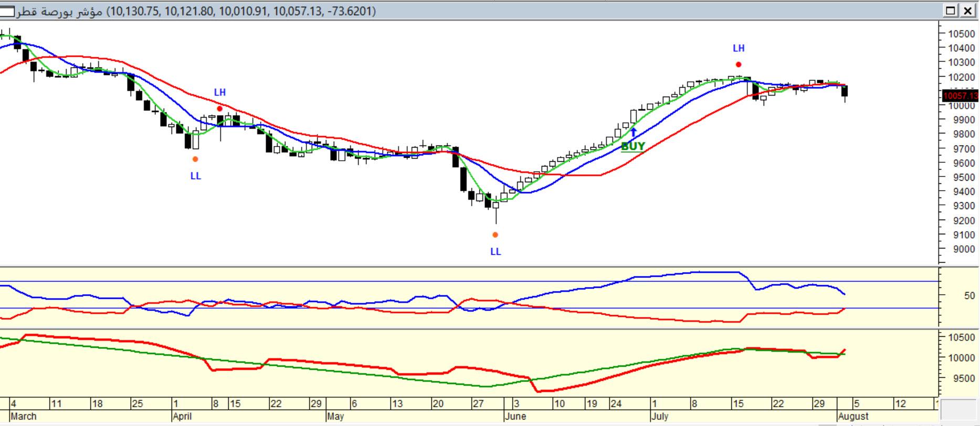
Task: Select red dot marker under April LH
Action: coord(219,109)
